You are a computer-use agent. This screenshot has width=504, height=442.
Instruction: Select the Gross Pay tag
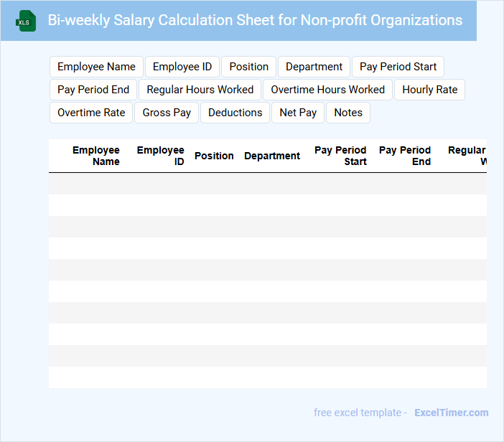tap(167, 113)
